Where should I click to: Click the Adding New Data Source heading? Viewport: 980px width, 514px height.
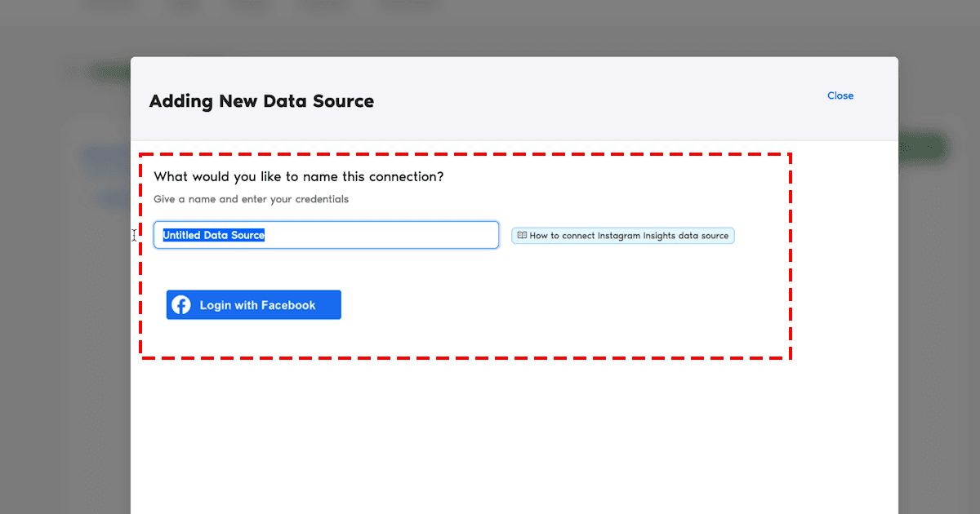tap(261, 101)
